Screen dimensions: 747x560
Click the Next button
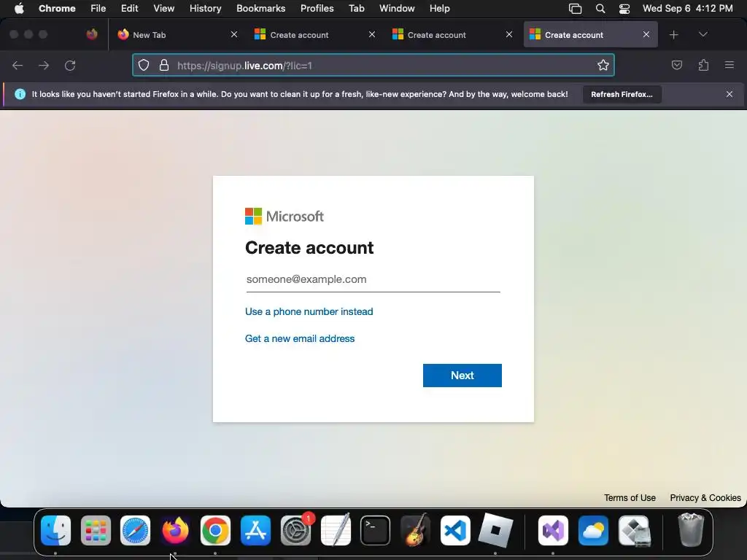[462, 376]
